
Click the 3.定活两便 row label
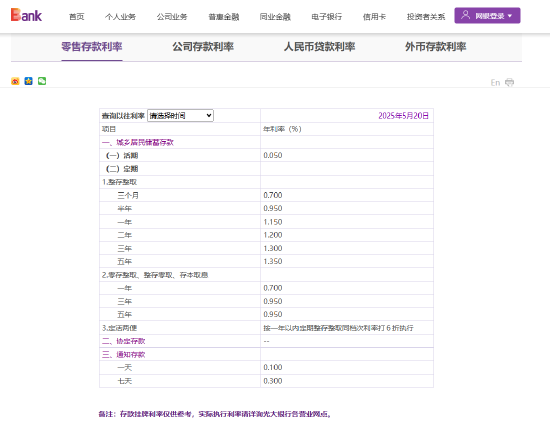tap(119, 328)
